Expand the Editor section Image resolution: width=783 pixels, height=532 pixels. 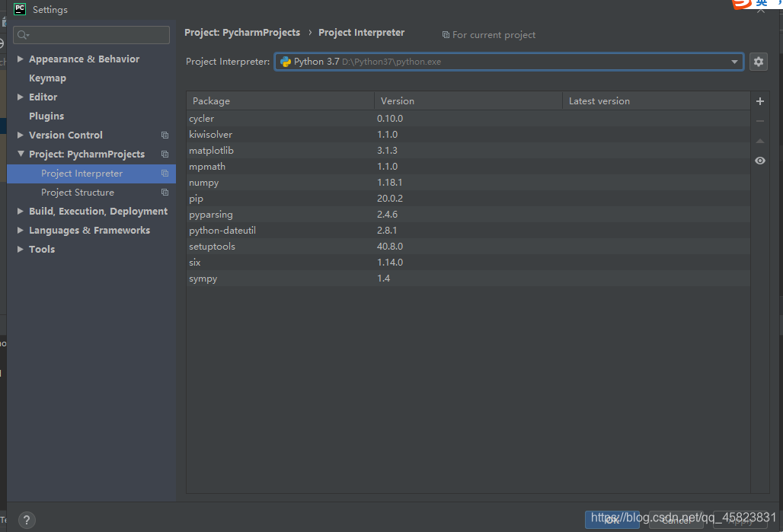(x=21, y=97)
